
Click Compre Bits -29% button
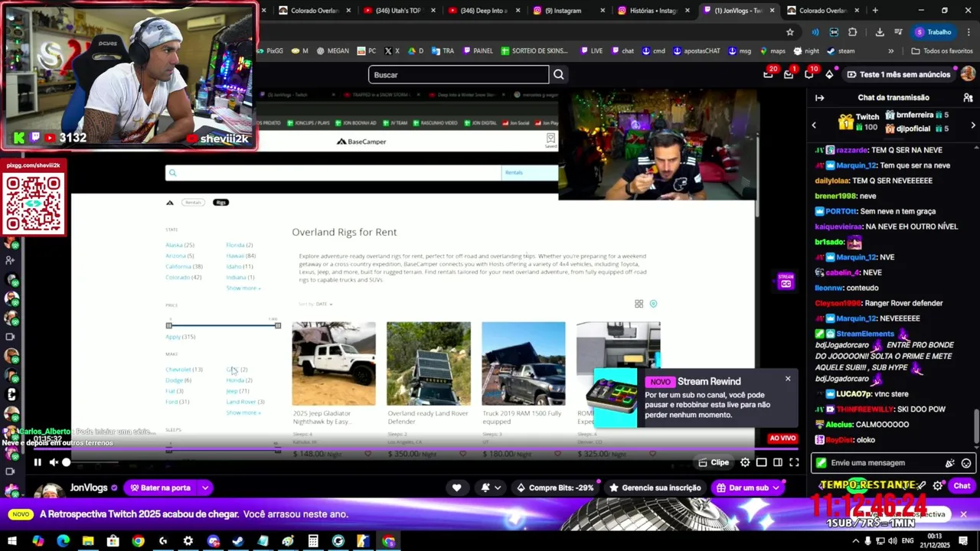(x=555, y=487)
